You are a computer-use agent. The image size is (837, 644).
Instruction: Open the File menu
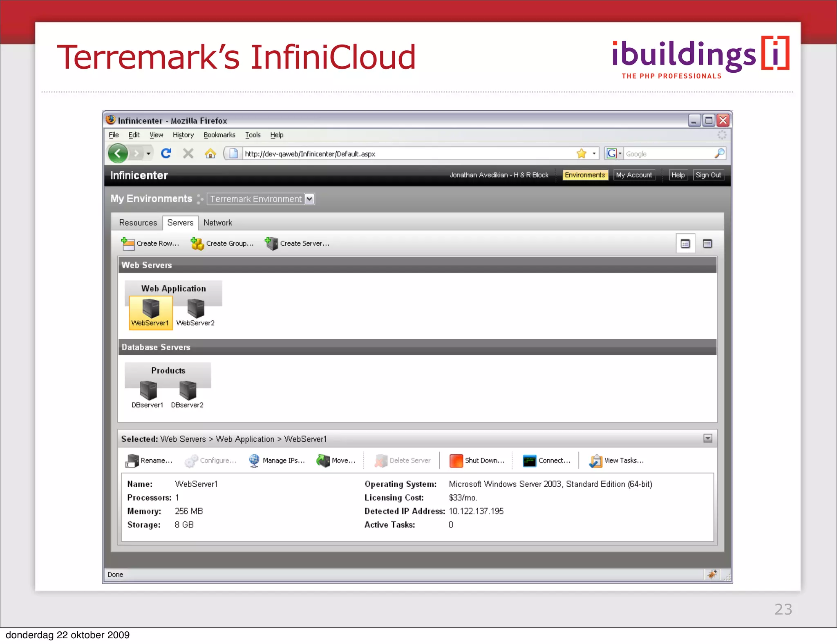pyautogui.click(x=114, y=135)
